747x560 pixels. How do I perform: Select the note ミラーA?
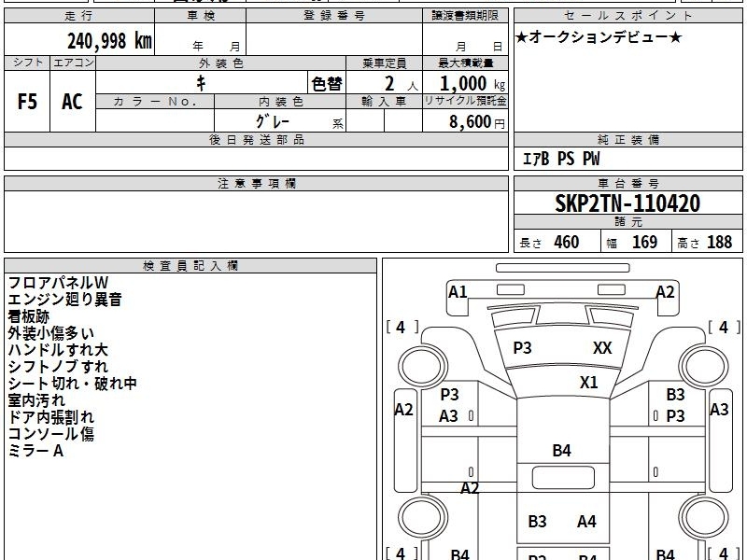[35, 451]
